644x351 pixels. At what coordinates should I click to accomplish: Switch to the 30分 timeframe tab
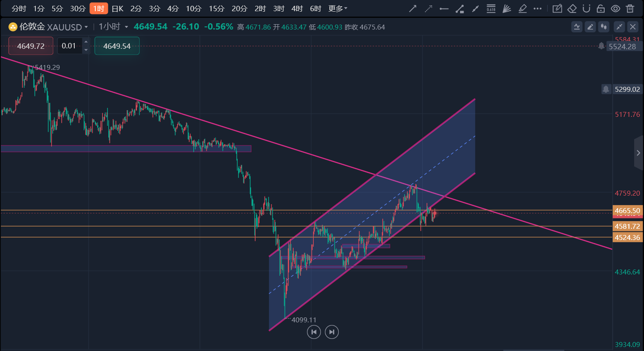coord(77,9)
